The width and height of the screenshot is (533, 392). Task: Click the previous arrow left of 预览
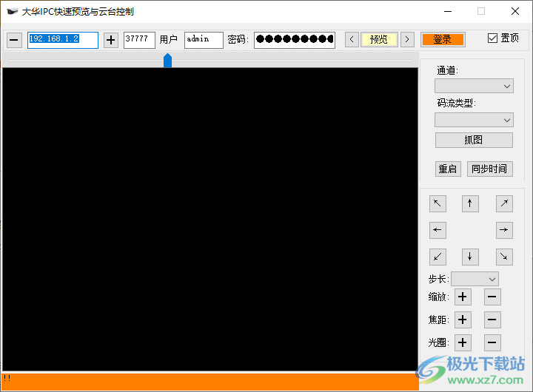pyautogui.click(x=352, y=40)
